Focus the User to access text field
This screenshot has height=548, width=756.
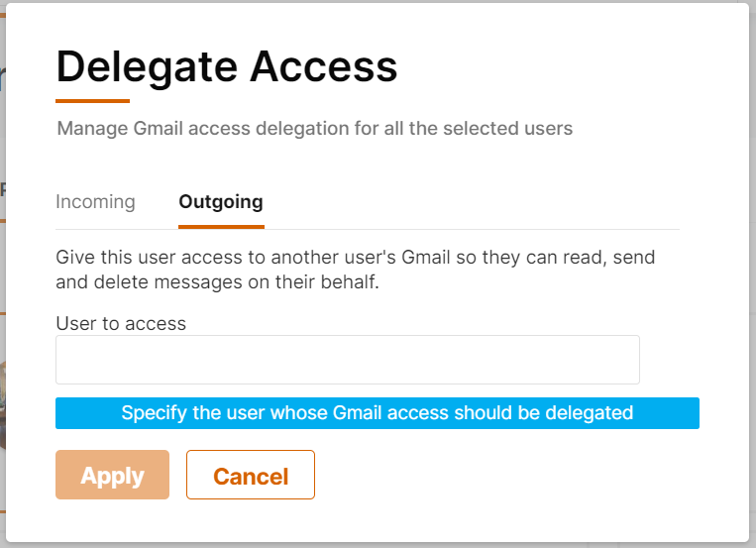[347, 360]
